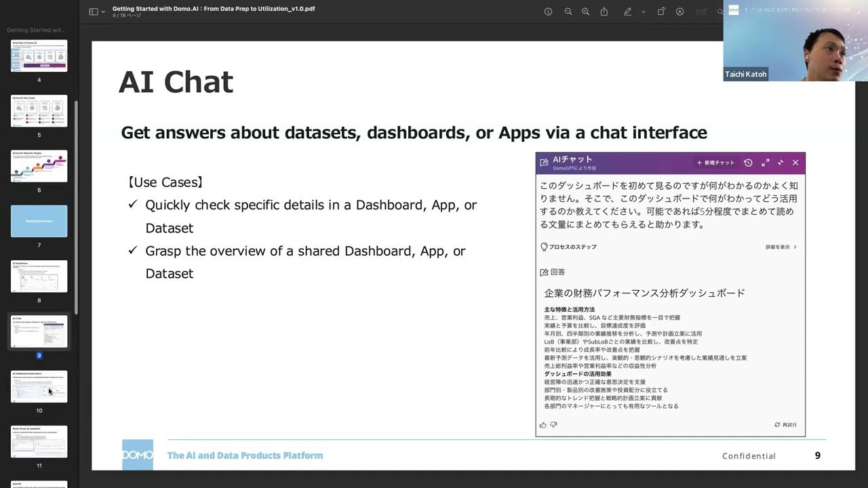This screenshot has height=488, width=868.
Task: Select the highlight pen tool
Action: pyautogui.click(x=628, y=12)
